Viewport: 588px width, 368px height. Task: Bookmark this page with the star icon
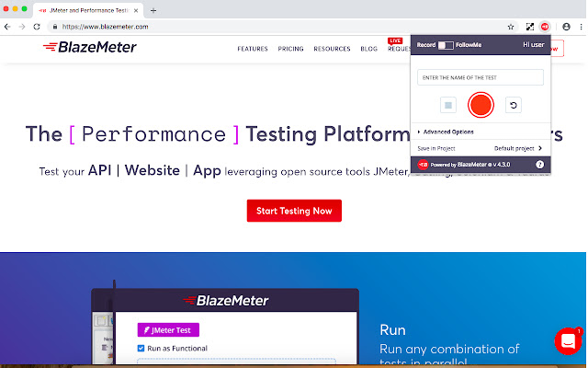pos(511,27)
